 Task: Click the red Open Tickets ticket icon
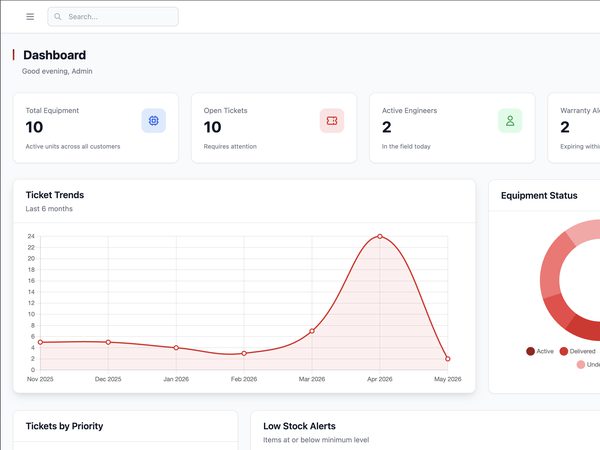pos(332,121)
